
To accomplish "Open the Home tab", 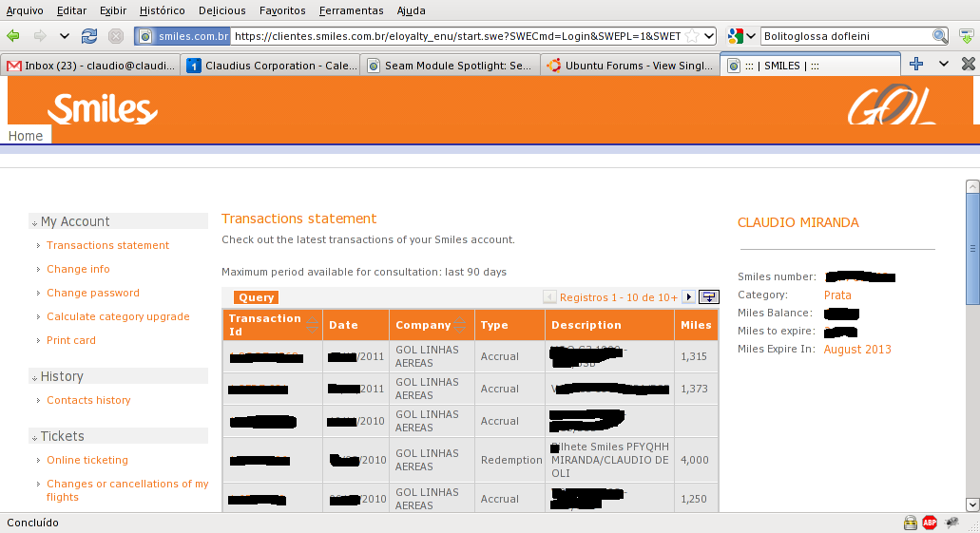I will [26, 136].
